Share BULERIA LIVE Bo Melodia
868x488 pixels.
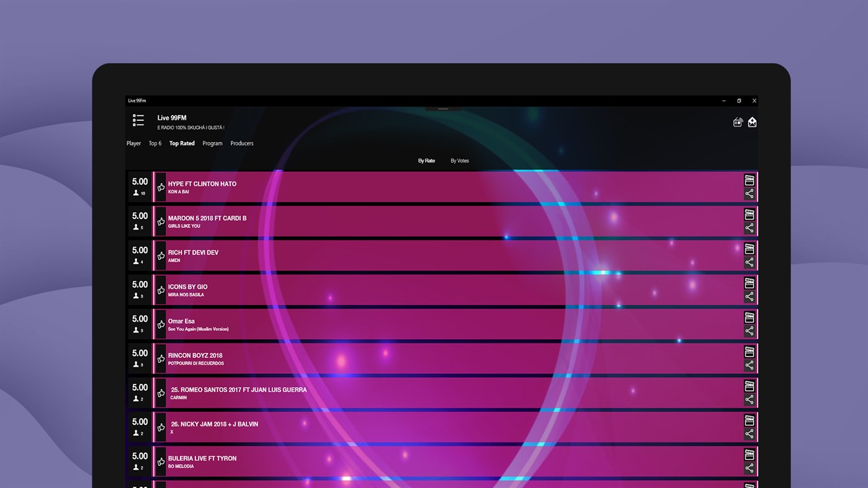pyautogui.click(x=749, y=468)
